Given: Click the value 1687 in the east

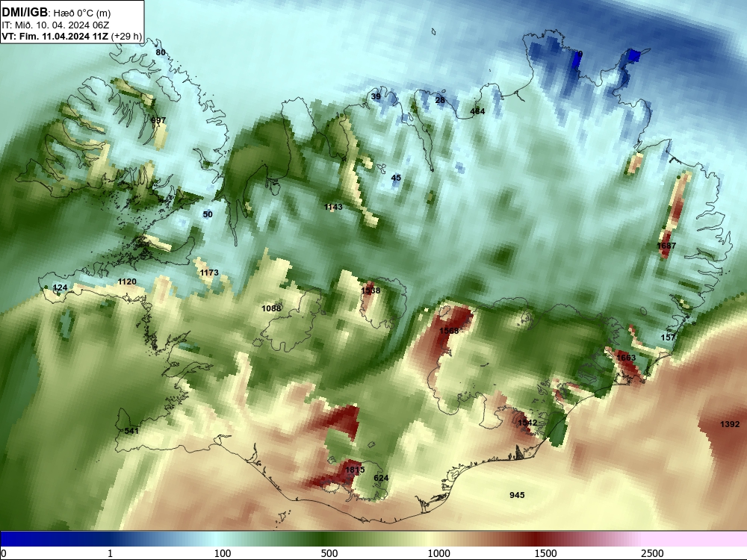Looking at the screenshot, I should [x=666, y=246].
